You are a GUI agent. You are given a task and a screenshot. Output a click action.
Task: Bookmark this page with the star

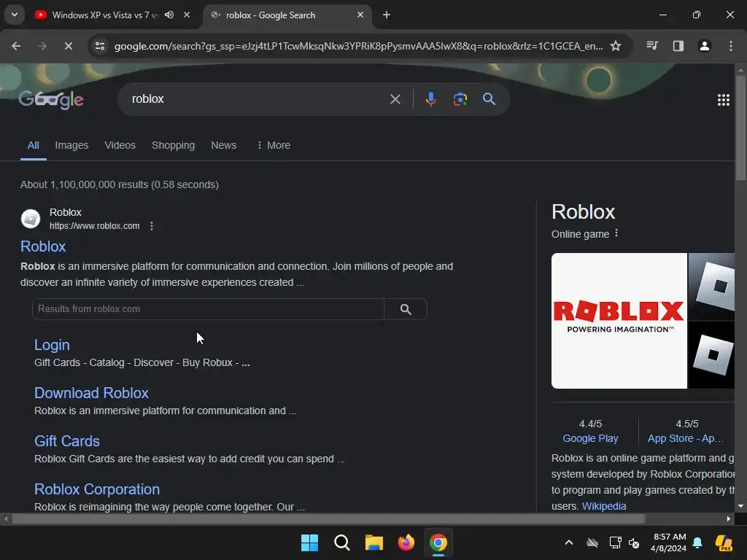tap(616, 46)
